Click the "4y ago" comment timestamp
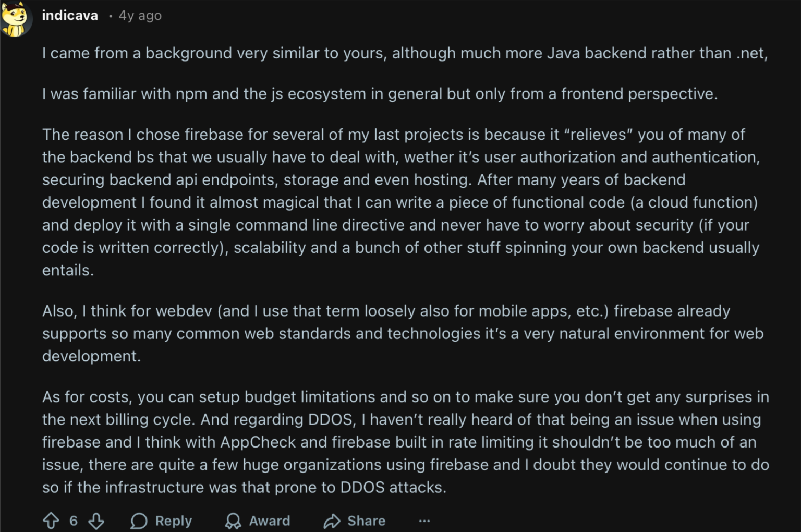This screenshot has height=532, width=801. [140, 16]
